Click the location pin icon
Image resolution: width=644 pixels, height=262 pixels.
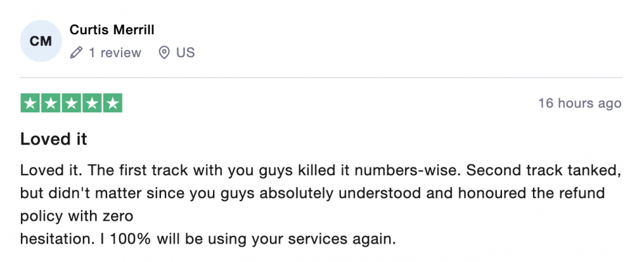coord(164,53)
